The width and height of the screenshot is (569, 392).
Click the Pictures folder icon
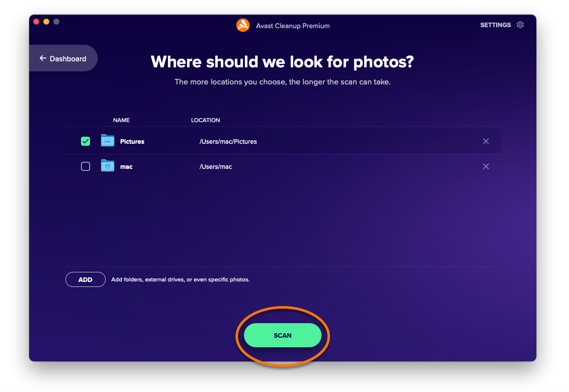coord(108,140)
